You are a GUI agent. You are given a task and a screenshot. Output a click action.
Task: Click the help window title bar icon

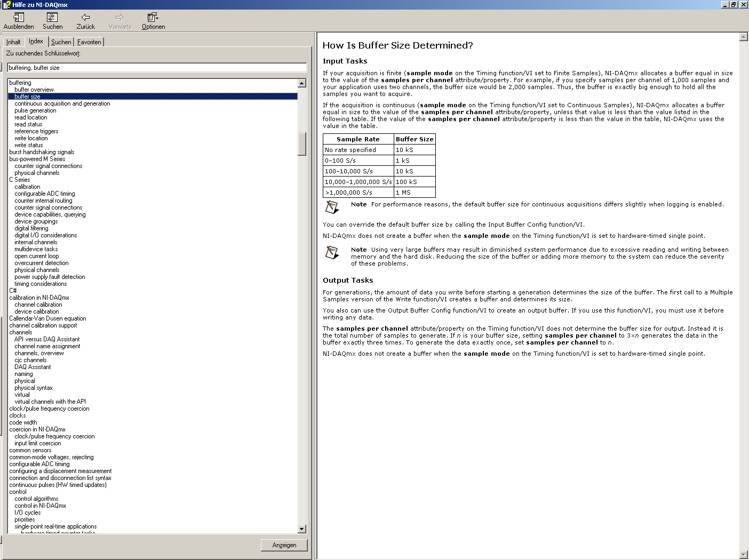point(6,4)
